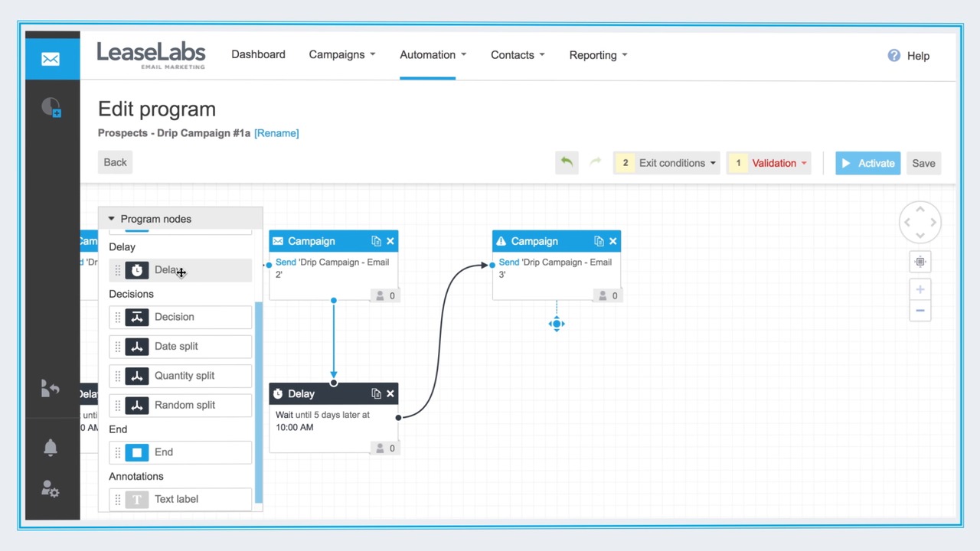The height and width of the screenshot is (551, 980).
Task: Zoom in using the plus canvas control
Action: pos(920,289)
